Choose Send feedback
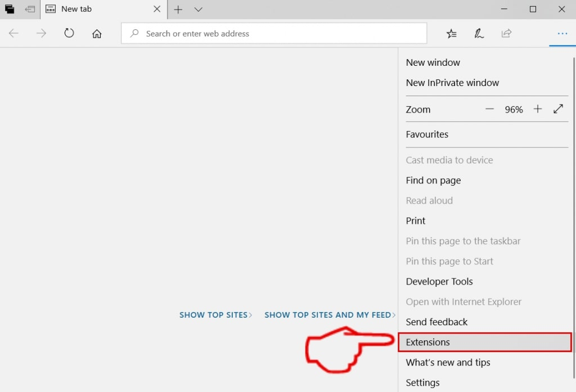Image resolution: width=576 pixels, height=392 pixels. pyautogui.click(x=487, y=322)
